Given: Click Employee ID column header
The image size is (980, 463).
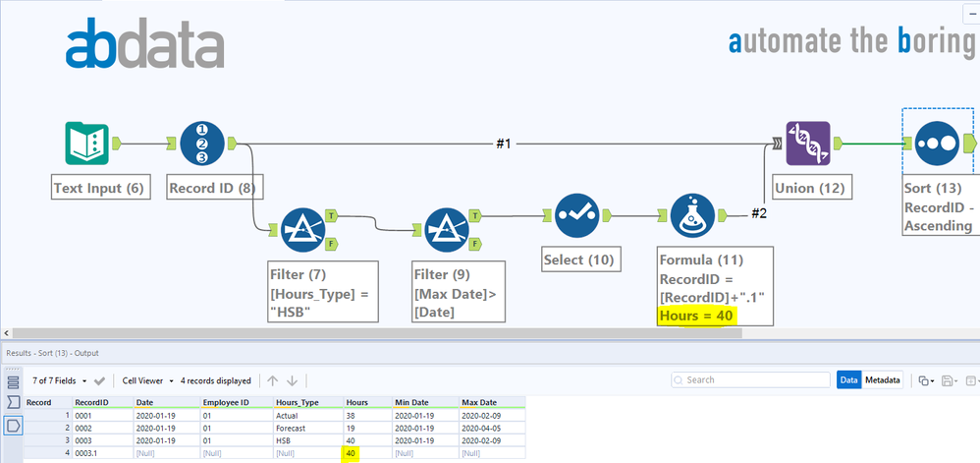Looking at the screenshot, I should click(237, 402).
